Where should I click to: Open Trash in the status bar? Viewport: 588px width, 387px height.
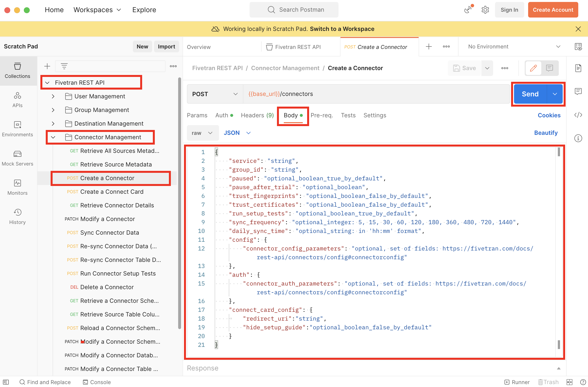[548, 382]
